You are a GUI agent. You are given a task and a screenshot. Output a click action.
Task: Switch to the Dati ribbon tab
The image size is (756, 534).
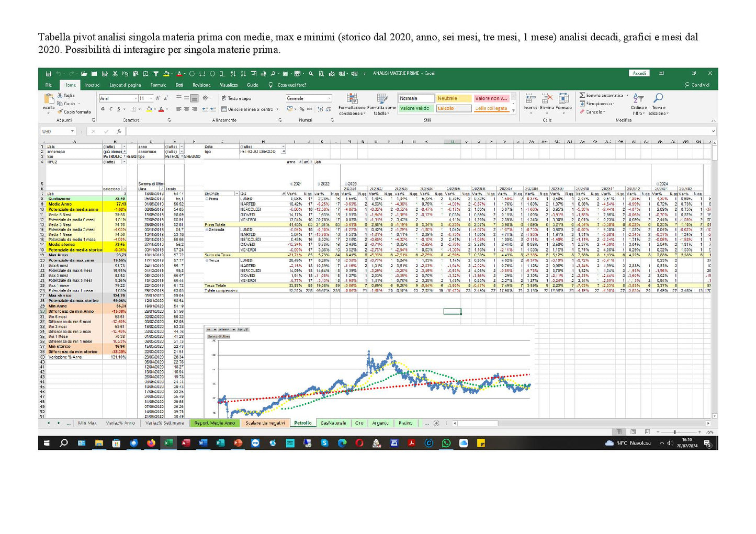[x=179, y=85]
